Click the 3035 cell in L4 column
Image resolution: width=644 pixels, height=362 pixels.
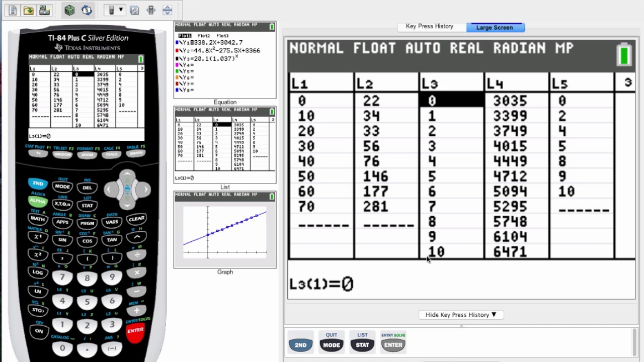[510, 101]
